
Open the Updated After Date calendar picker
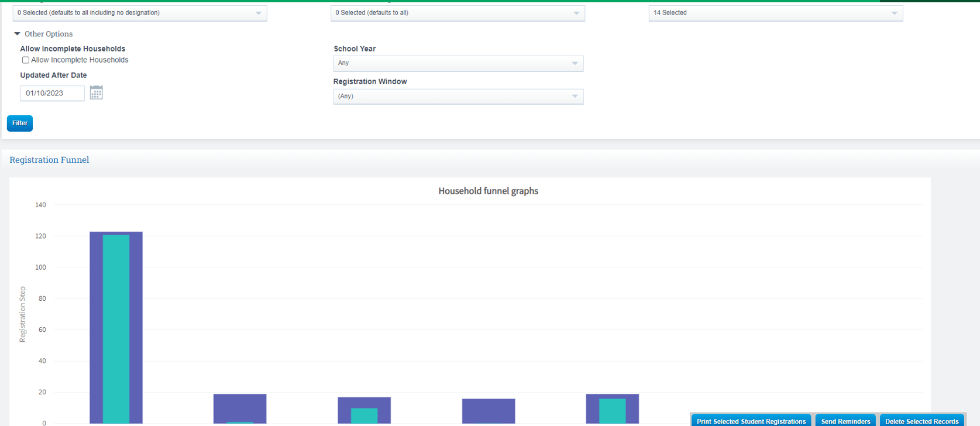pos(97,92)
